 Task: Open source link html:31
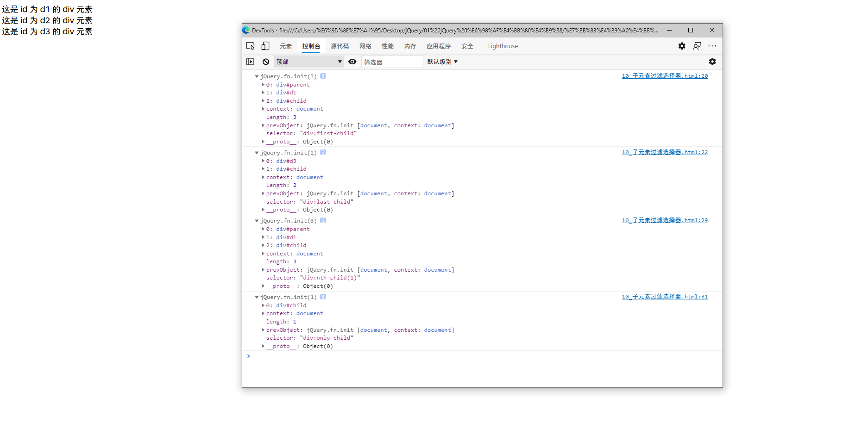coord(665,297)
